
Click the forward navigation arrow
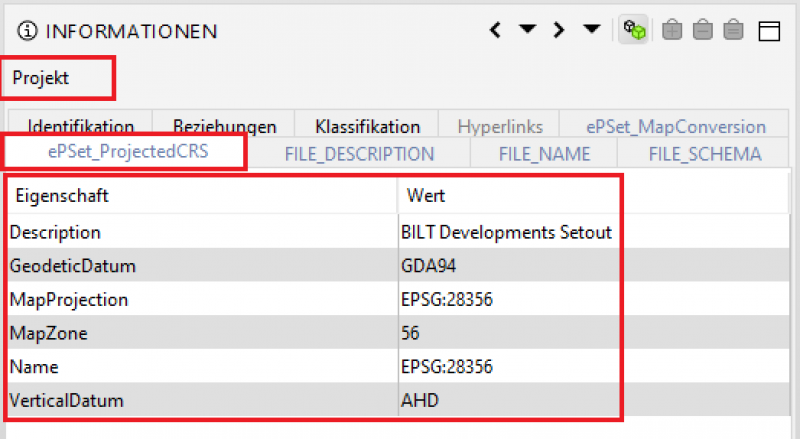click(561, 30)
